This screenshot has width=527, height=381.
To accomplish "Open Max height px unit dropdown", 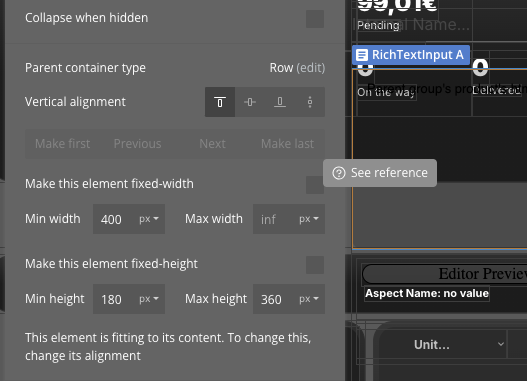I will click(309, 299).
